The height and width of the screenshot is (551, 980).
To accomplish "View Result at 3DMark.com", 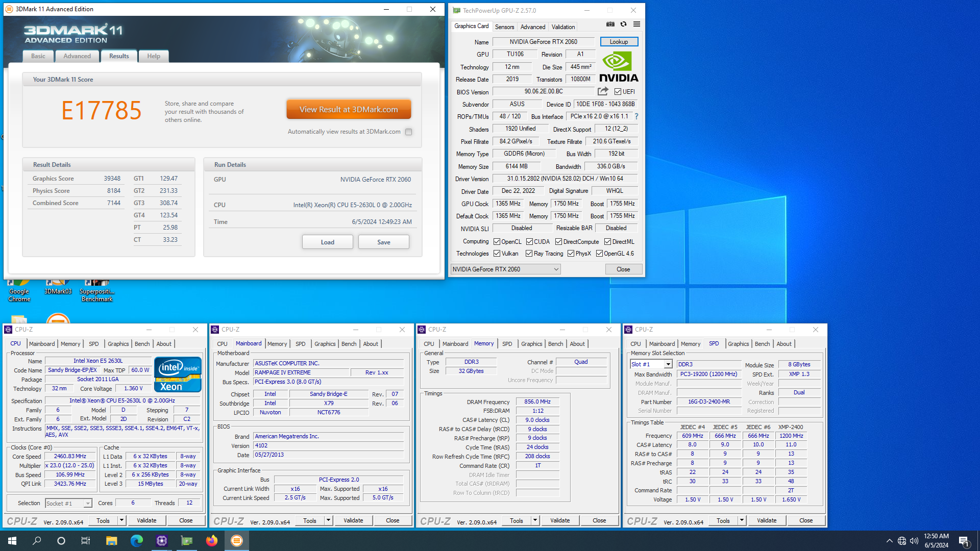I will (349, 110).
